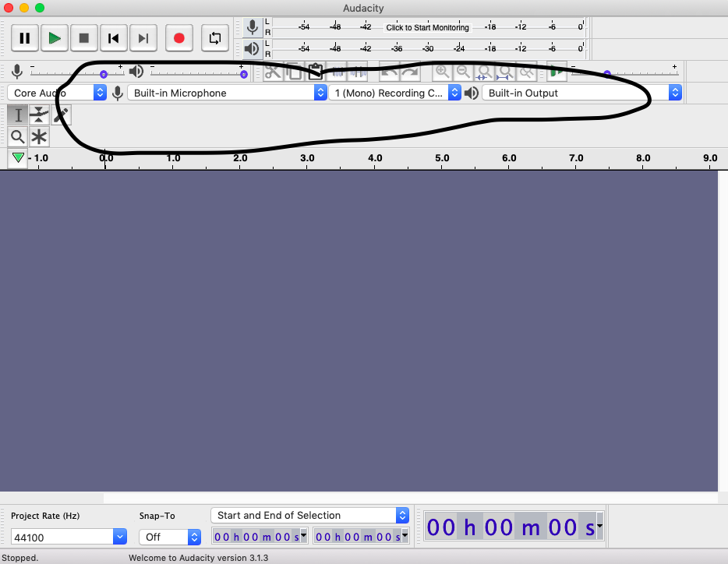This screenshot has width=728, height=564.
Task: Stop playback with the Stop button
Action: [x=84, y=38]
